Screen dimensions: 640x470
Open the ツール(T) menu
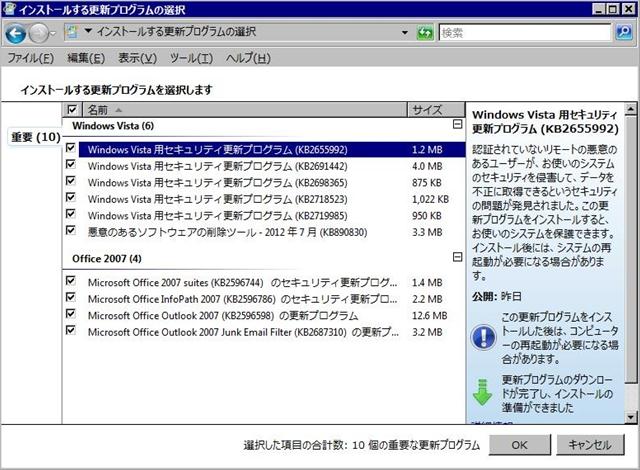(x=191, y=58)
